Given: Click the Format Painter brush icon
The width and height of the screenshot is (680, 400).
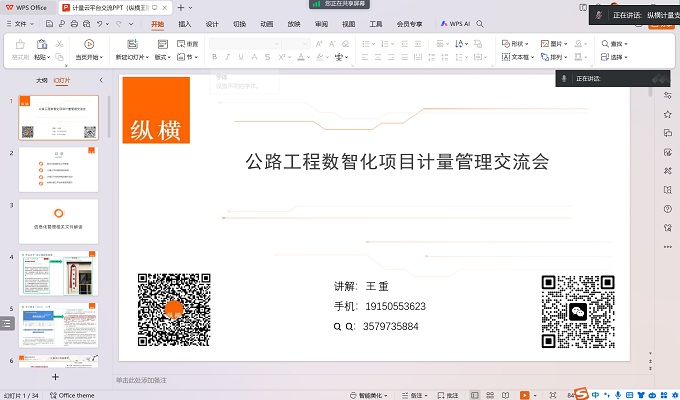Looking at the screenshot, I should pos(20,44).
